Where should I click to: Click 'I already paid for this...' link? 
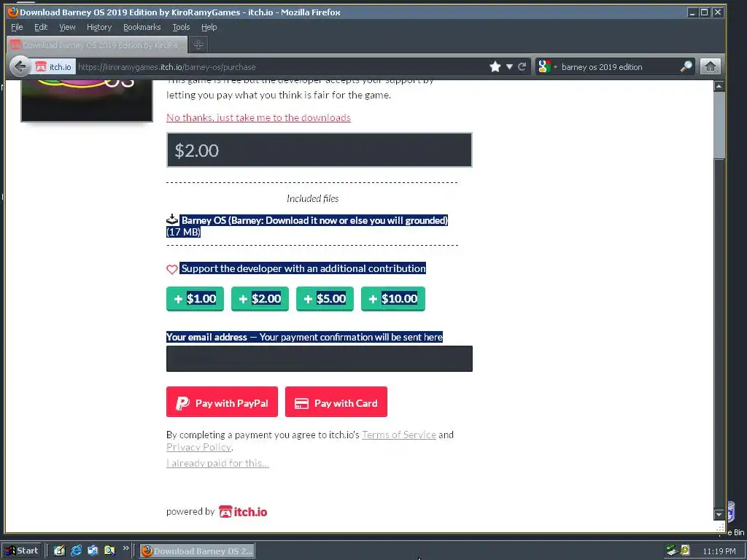217,463
